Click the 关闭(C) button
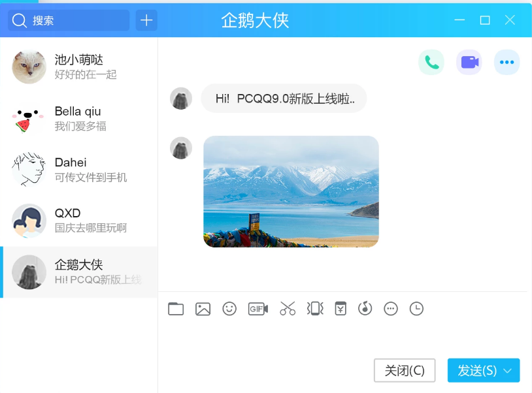Viewport: 532px width, 393px height. pyautogui.click(x=405, y=370)
